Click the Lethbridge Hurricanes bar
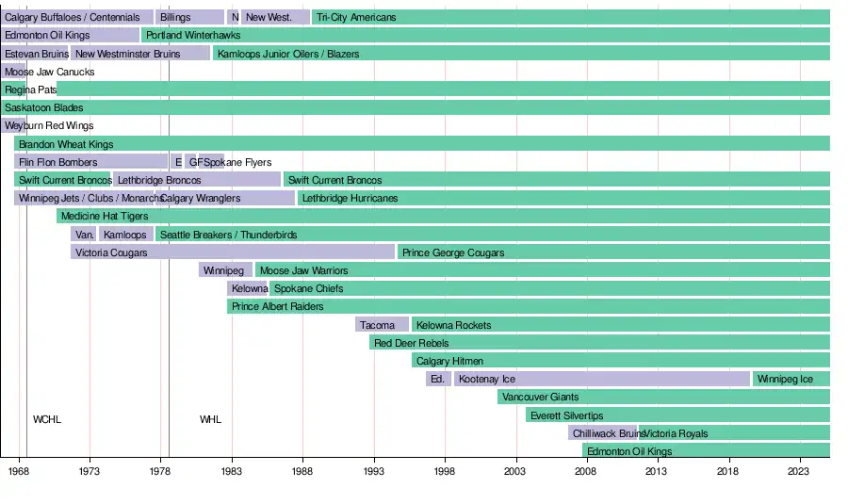Viewport: 848px width, 504px height. point(563,198)
